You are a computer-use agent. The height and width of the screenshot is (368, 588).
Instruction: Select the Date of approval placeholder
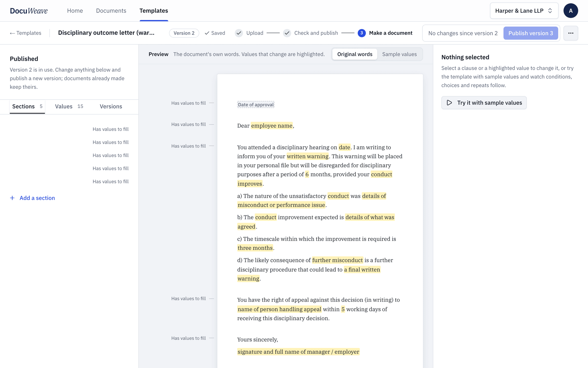pyautogui.click(x=256, y=105)
